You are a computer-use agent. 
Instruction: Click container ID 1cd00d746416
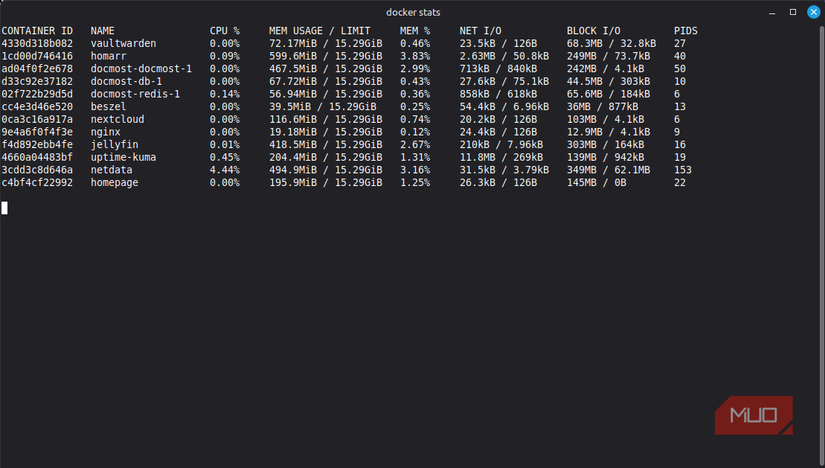tap(37, 56)
